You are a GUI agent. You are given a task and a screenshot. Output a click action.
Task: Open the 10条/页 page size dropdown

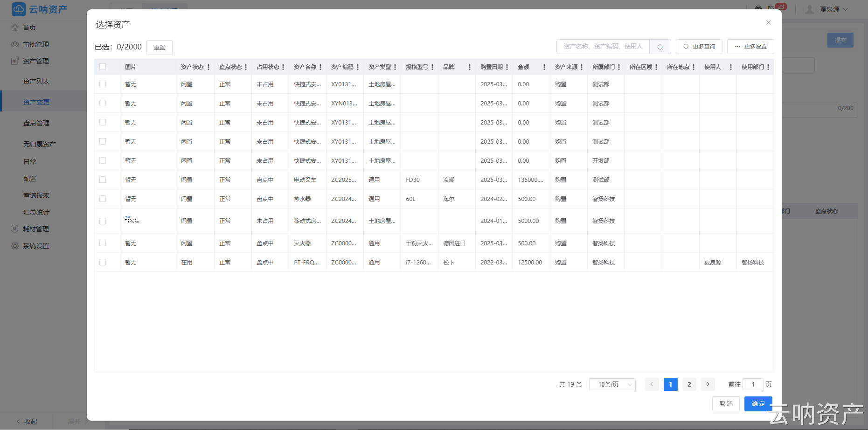[x=612, y=384]
